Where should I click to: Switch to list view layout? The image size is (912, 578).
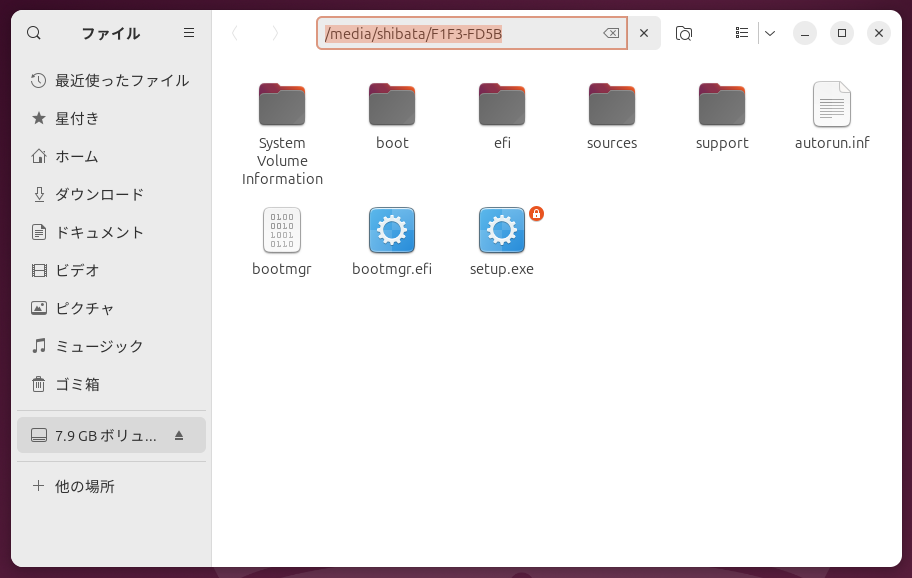click(x=742, y=33)
